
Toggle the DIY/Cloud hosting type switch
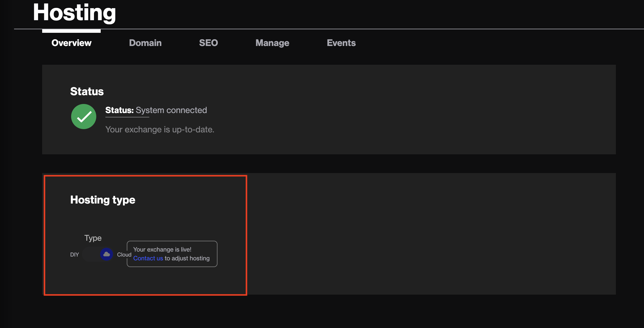98,254
